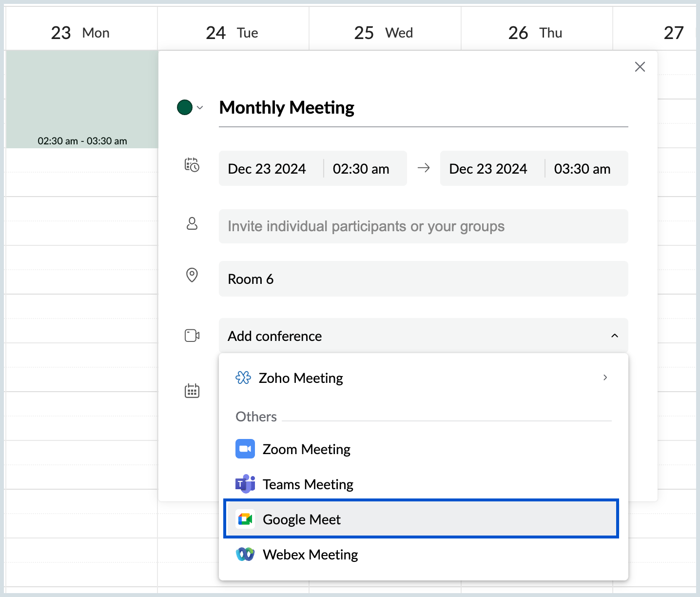Viewport: 700px width, 597px height.
Task: Expand the Zoho Meeting submenu arrow
Action: pyautogui.click(x=605, y=378)
